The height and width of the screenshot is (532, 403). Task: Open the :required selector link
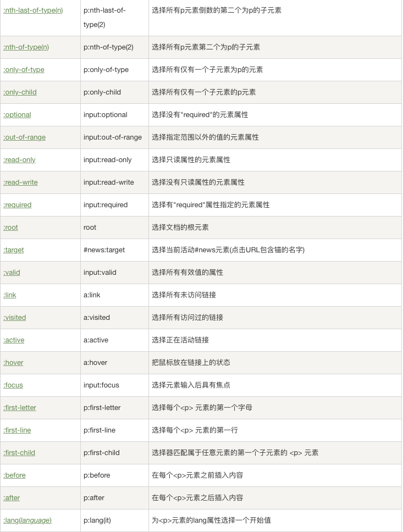pyautogui.click(x=18, y=205)
